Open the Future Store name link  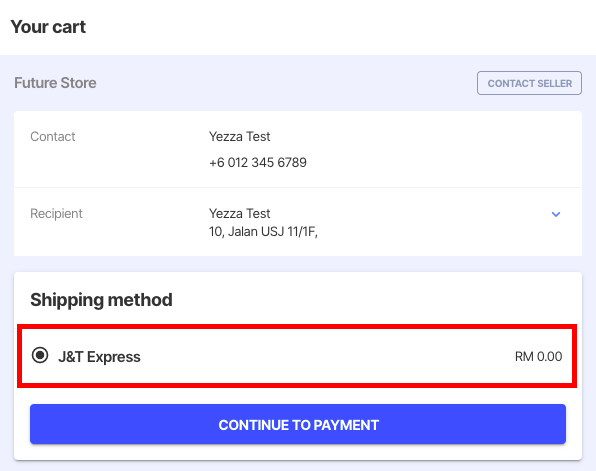(55, 83)
